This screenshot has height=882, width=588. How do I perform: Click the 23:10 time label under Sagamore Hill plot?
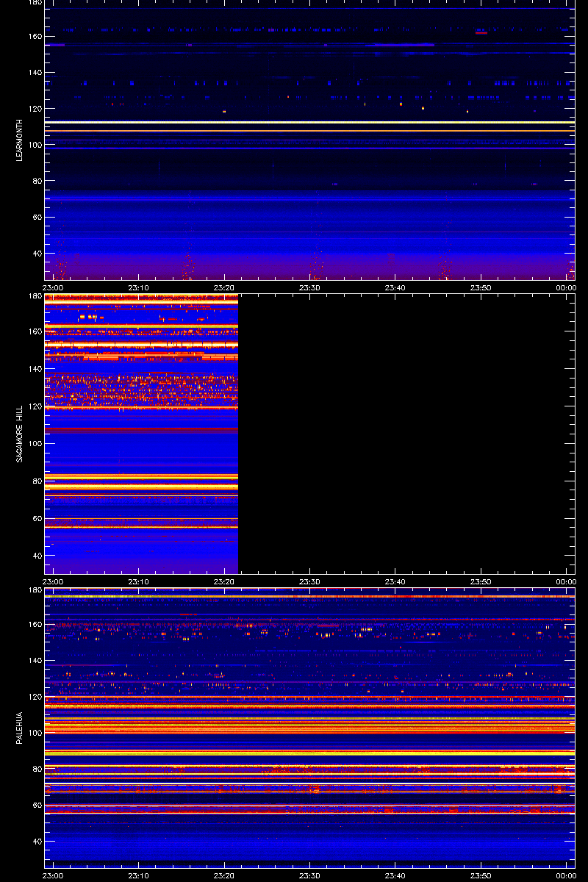[138, 581]
